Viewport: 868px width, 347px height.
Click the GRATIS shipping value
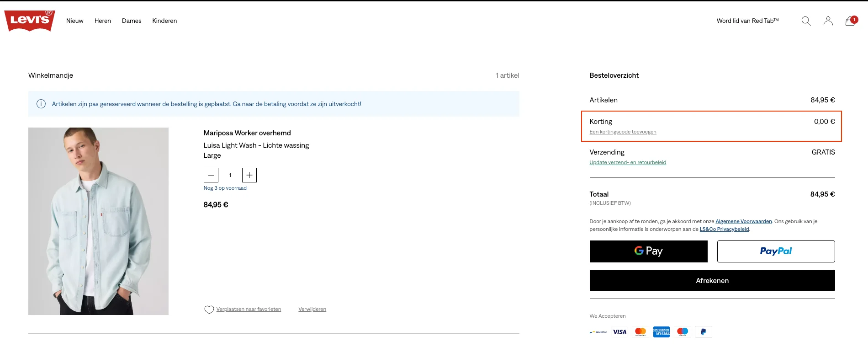click(823, 152)
